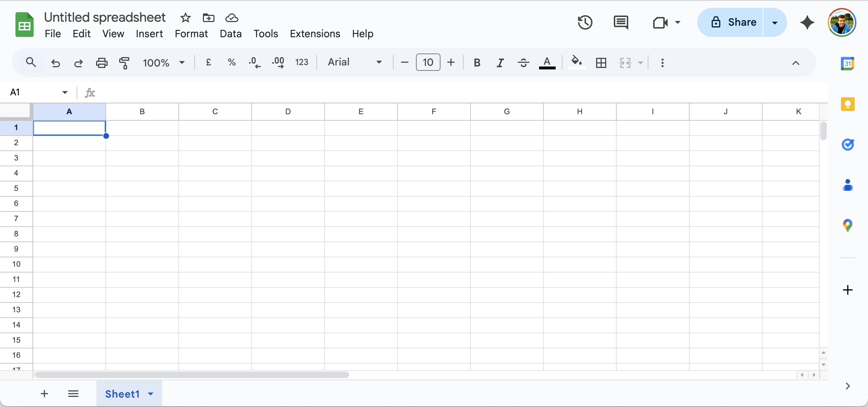Click the print icon in toolbar
The image size is (868, 407).
101,63
